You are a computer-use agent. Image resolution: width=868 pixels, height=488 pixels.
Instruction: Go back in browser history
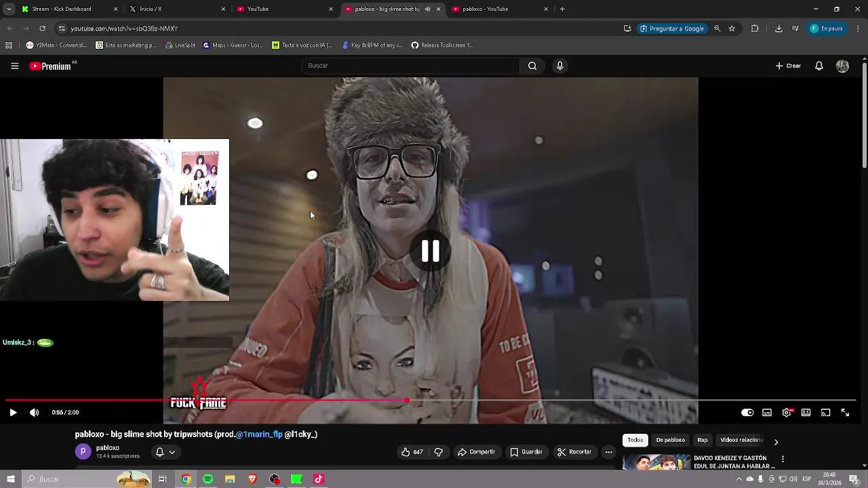tap(9, 28)
